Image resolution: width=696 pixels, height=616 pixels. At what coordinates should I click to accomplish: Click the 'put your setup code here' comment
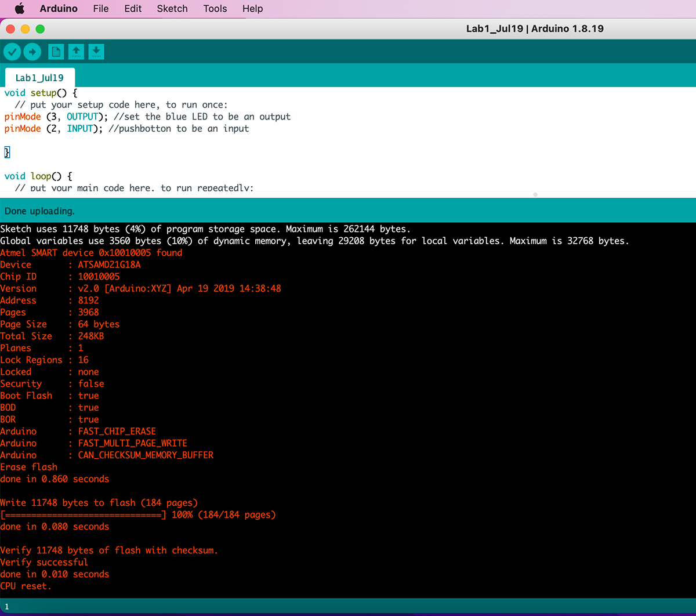pos(121,104)
